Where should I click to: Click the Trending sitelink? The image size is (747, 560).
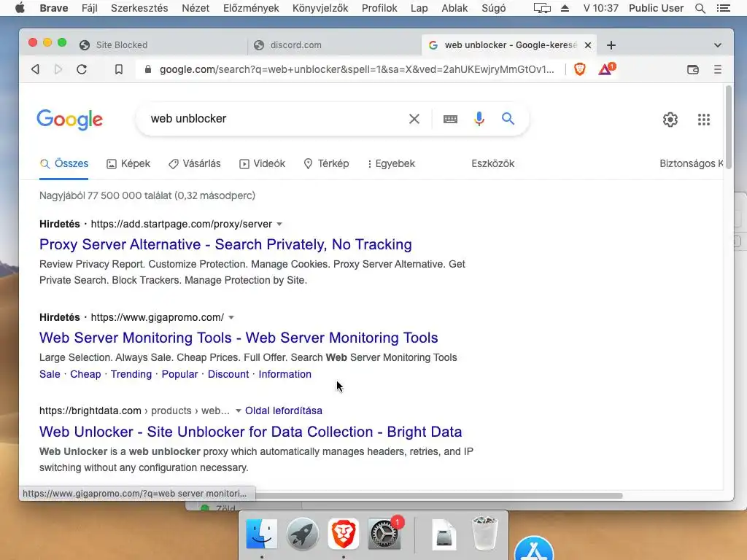click(131, 374)
